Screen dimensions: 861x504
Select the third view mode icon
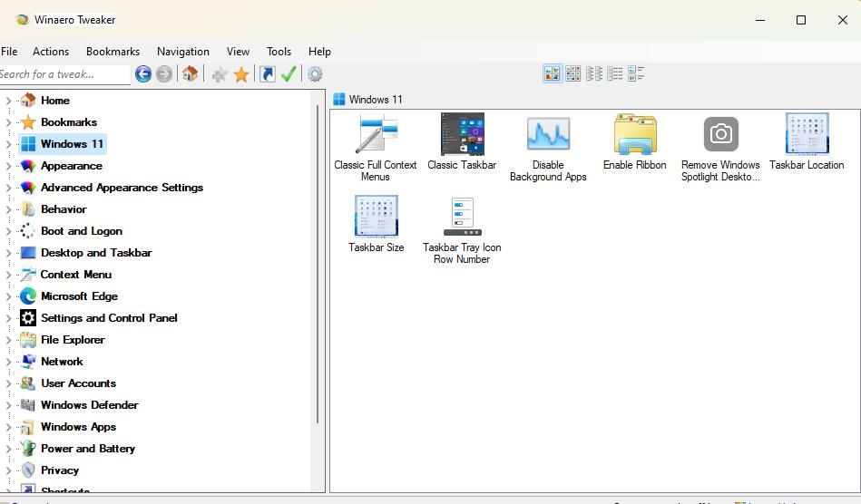pos(594,73)
